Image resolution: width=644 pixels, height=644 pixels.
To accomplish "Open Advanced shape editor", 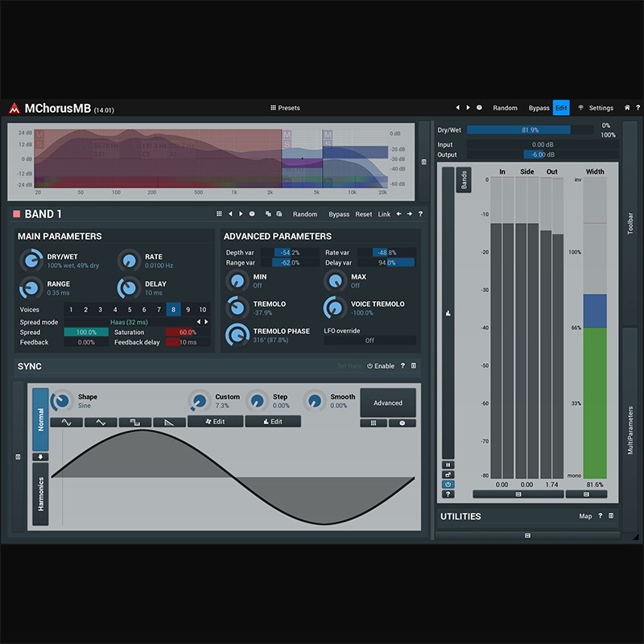I will (388, 403).
